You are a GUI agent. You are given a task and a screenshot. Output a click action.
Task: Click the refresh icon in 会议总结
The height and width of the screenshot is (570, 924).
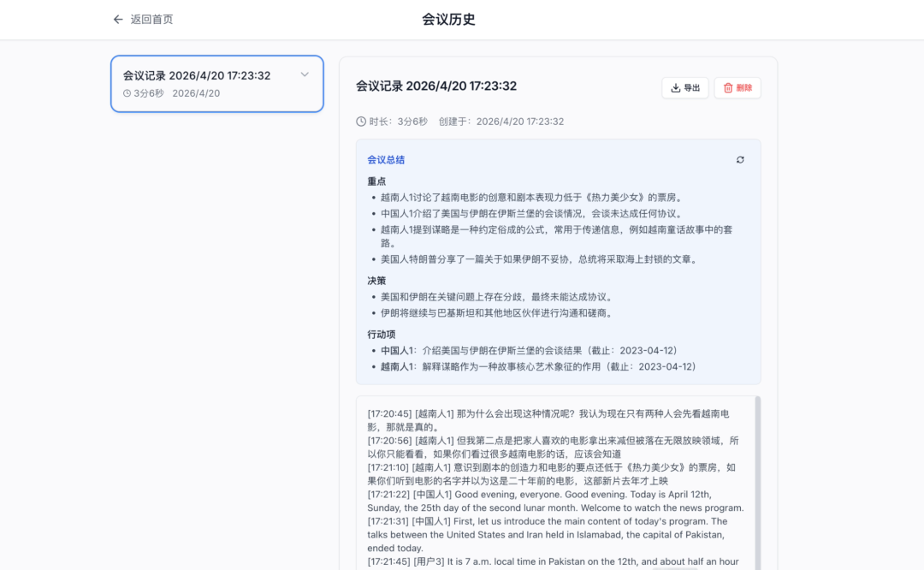[740, 160]
